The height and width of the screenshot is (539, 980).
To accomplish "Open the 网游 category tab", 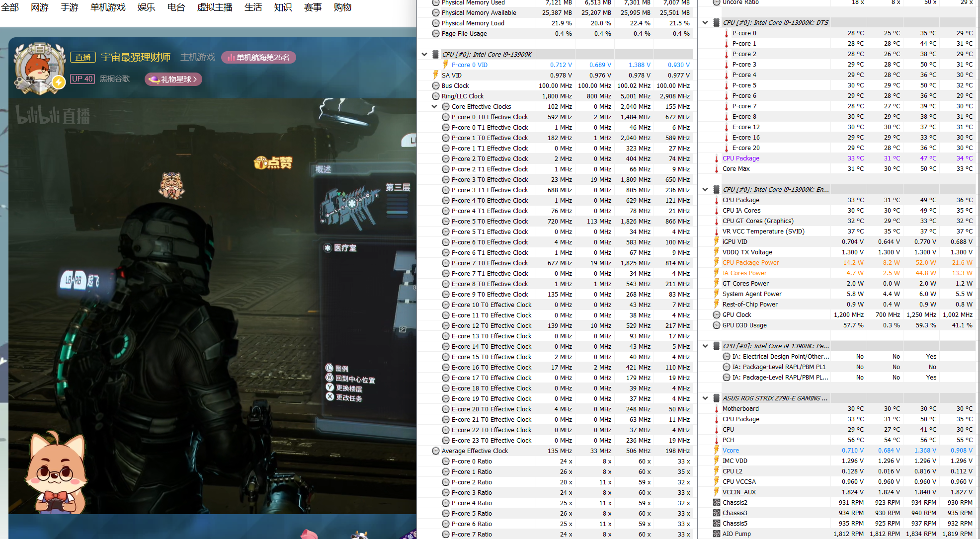I will 40,7.
